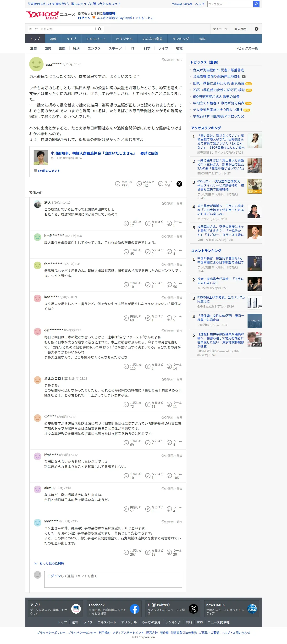
Task: Open the Facebook icon in footer
Action: pos(135,609)
